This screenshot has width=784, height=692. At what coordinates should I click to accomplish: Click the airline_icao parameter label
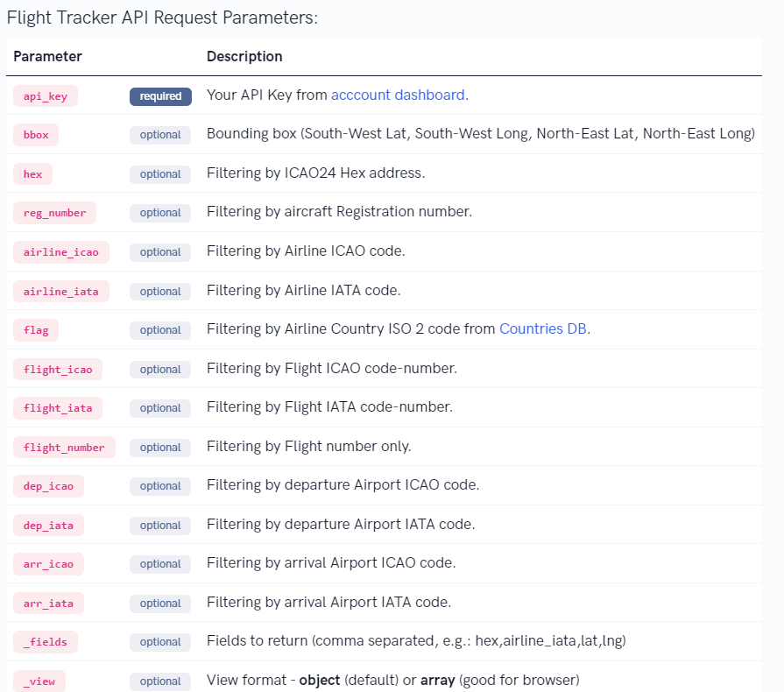(61, 252)
